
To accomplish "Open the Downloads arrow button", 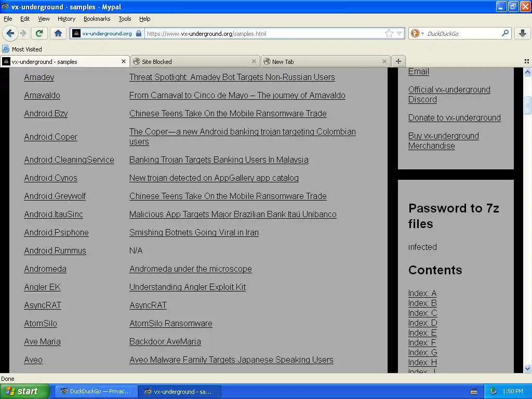I will pyautogui.click(x=523, y=33).
